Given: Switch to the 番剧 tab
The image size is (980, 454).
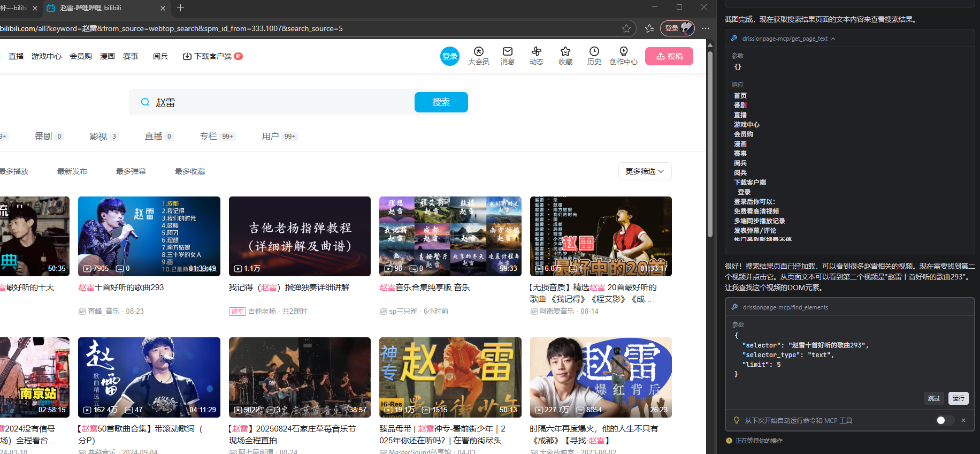Looking at the screenshot, I should tap(49, 137).
